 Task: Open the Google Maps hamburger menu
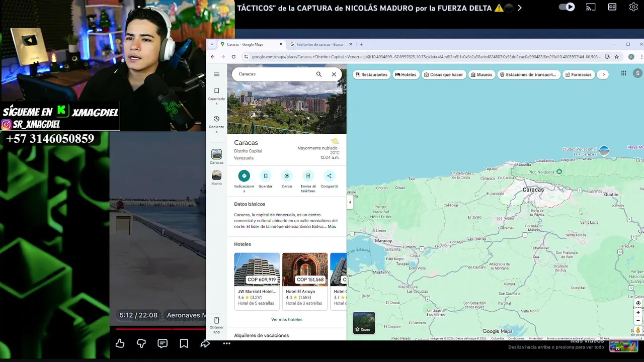click(x=216, y=74)
